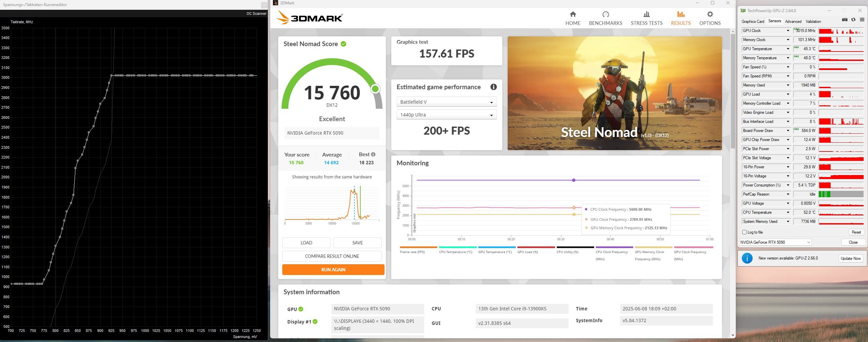Open the STRESS TESTS tab in 3DMark
This screenshot has height=342, width=868.
tap(647, 18)
